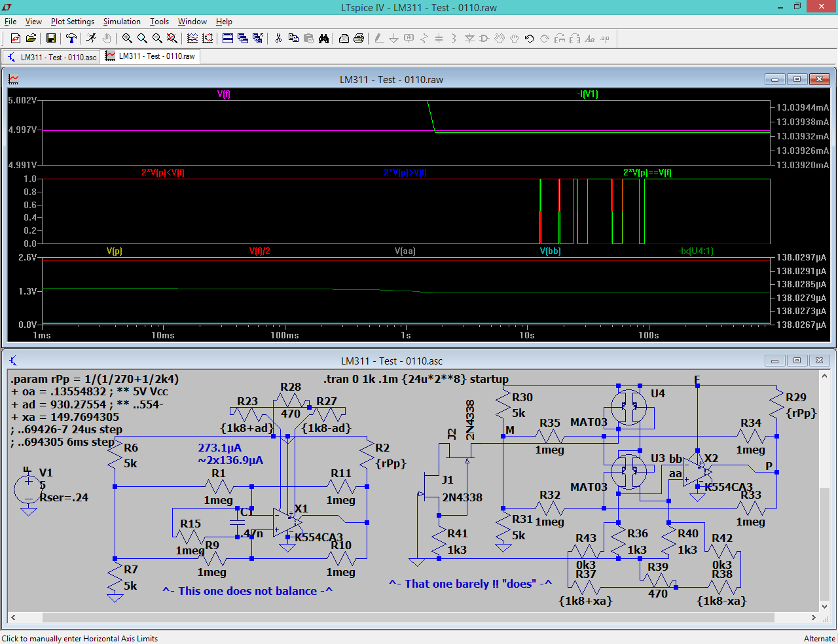Click the red V(f)/2 trace label
The height and width of the screenshot is (644, 838).
(x=260, y=251)
